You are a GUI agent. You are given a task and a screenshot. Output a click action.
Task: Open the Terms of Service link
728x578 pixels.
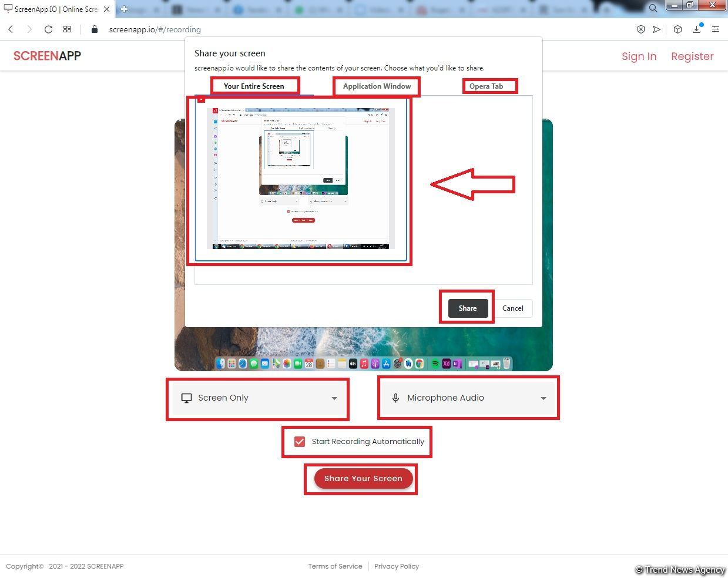tap(335, 566)
